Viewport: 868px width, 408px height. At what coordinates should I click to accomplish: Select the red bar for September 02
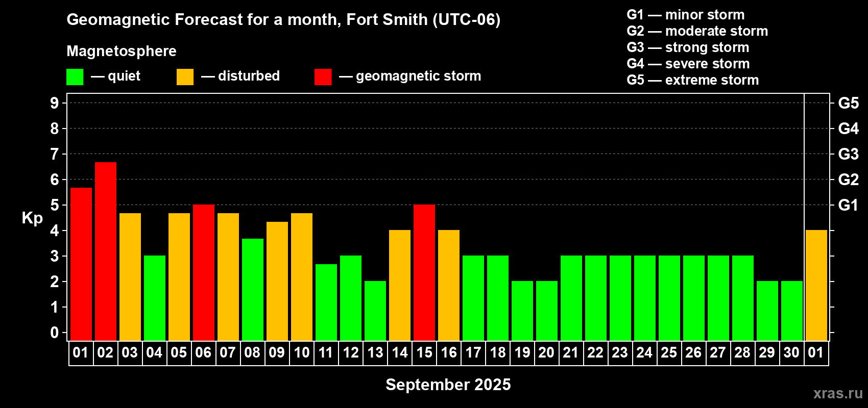click(x=106, y=251)
